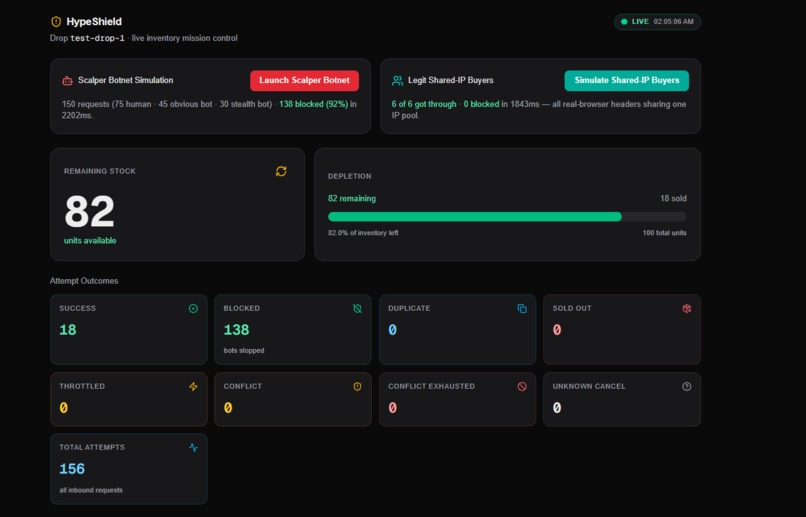Click the Sold Out count value 0
The width and height of the screenshot is (806, 517).
tap(557, 330)
